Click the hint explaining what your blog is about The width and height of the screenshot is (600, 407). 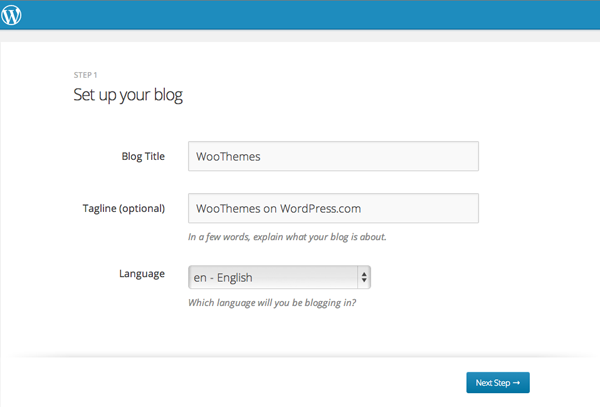pos(287,237)
